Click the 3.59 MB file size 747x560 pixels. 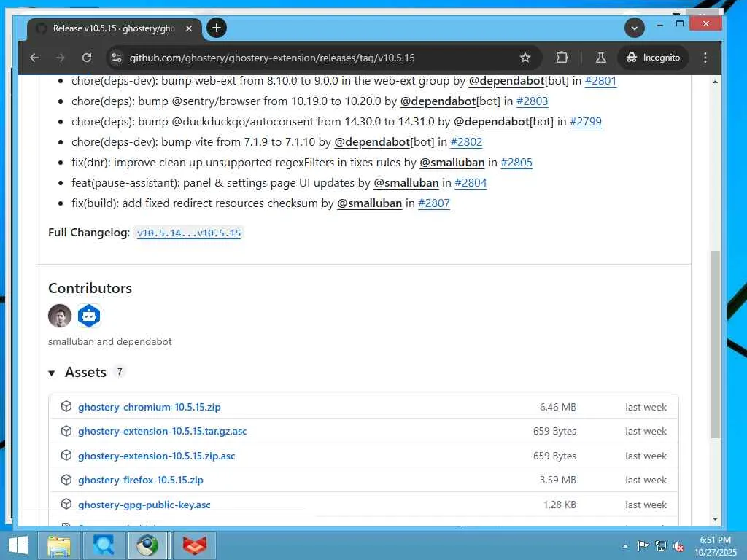(x=558, y=480)
